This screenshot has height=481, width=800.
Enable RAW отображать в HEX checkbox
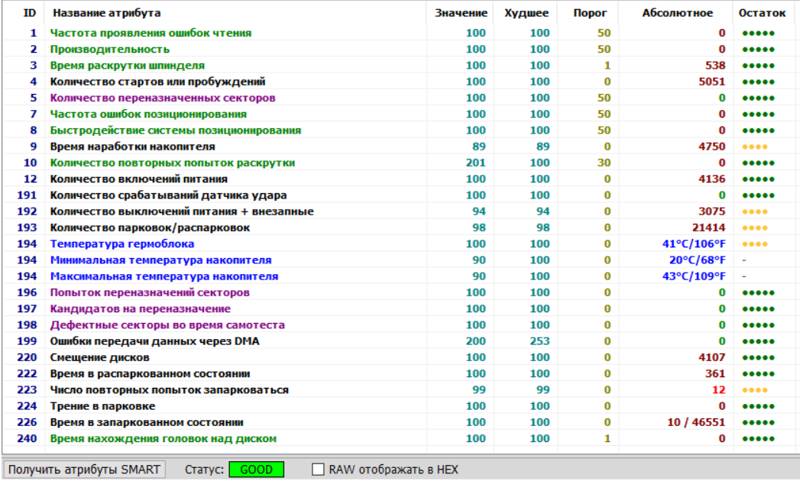pos(318,469)
